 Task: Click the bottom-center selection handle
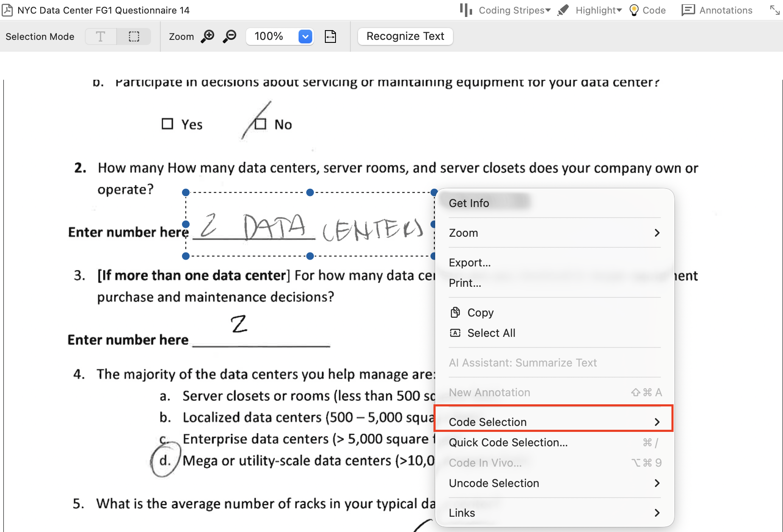click(310, 256)
